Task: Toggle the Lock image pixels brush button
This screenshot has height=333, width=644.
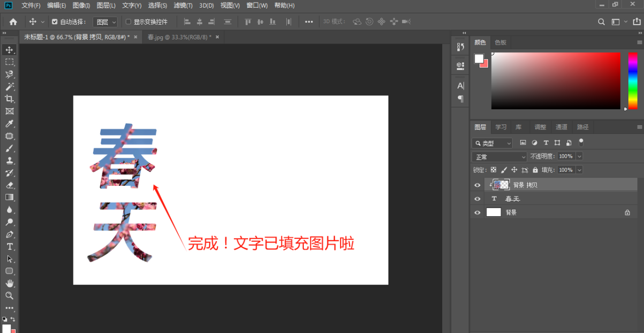Action: pyautogui.click(x=504, y=170)
